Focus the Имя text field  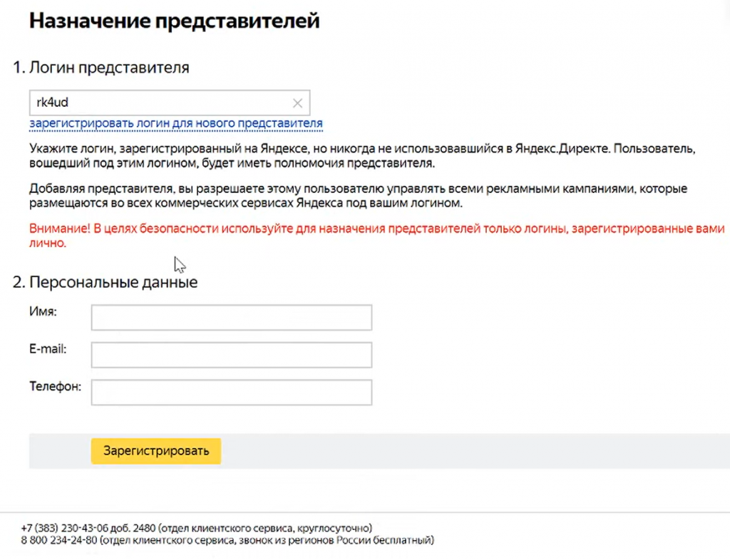tap(232, 317)
